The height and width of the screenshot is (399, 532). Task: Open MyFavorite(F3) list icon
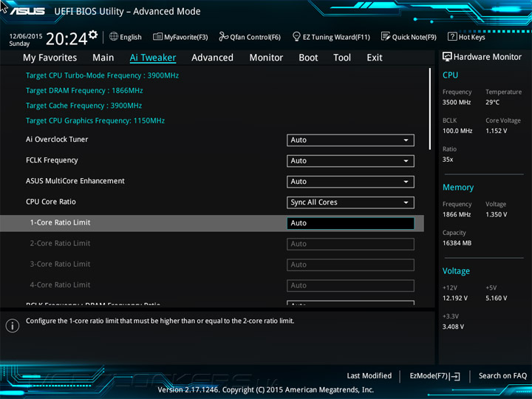point(157,36)
